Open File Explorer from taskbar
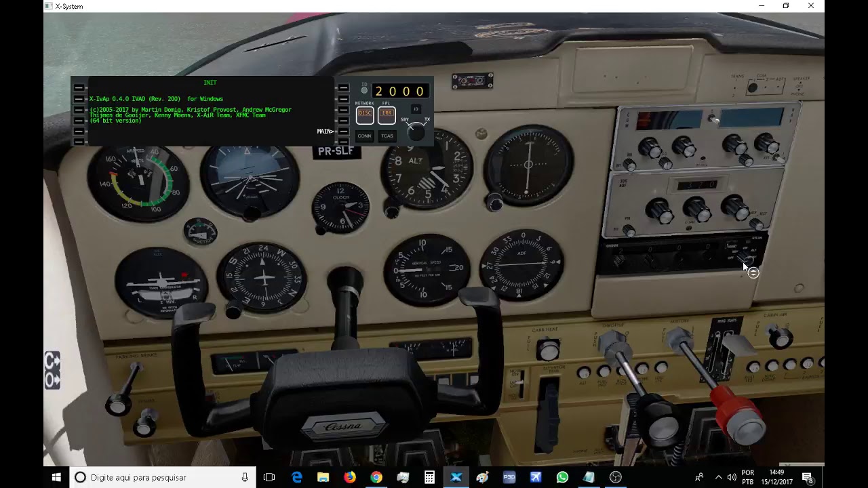The height and width of the screenshot is (488, 868). pyautogui.click(x=323, y=477)
